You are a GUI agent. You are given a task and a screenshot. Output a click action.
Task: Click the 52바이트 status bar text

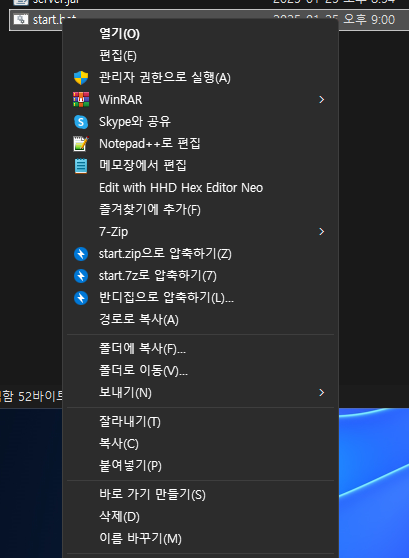(40, 396)
